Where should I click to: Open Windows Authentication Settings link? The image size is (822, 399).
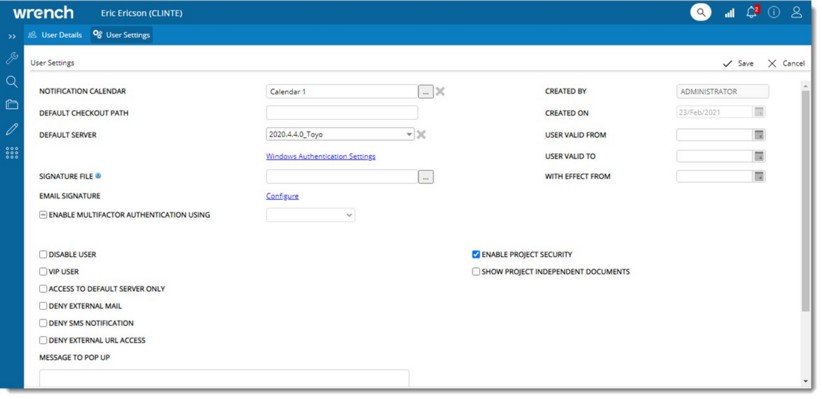tap(320, 156)
